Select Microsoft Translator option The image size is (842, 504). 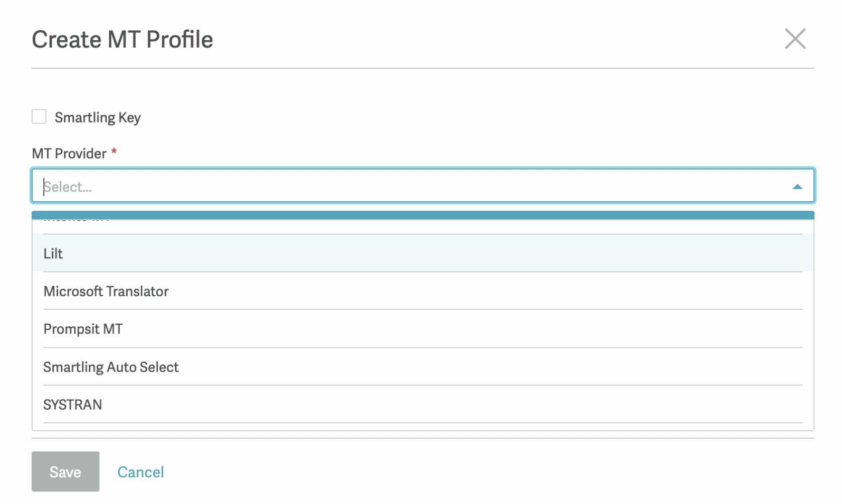point(423,291)
